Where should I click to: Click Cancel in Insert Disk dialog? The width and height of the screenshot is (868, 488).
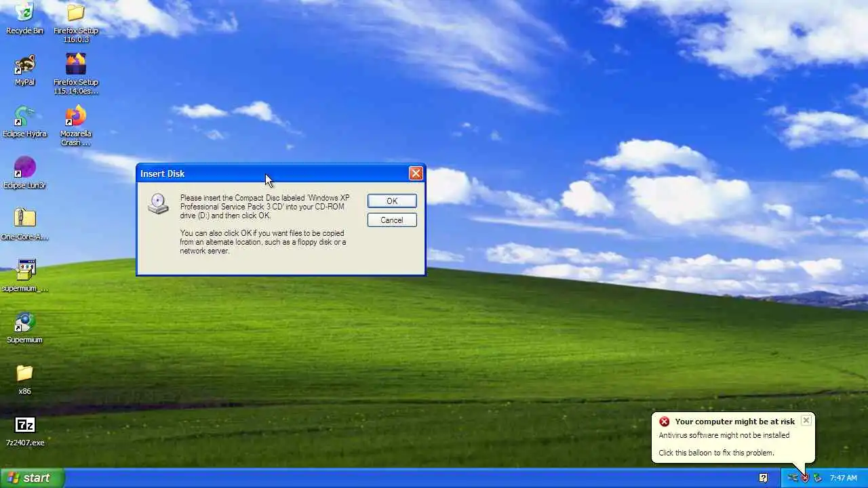click(392, 220)
